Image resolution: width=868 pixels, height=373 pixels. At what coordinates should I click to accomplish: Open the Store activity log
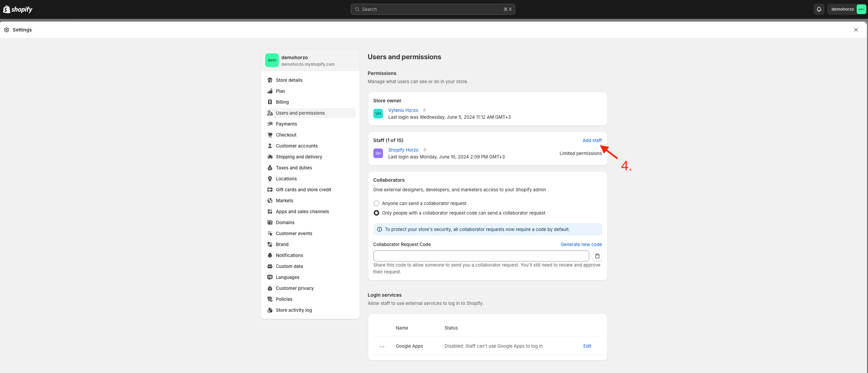[x=294, y=310]
